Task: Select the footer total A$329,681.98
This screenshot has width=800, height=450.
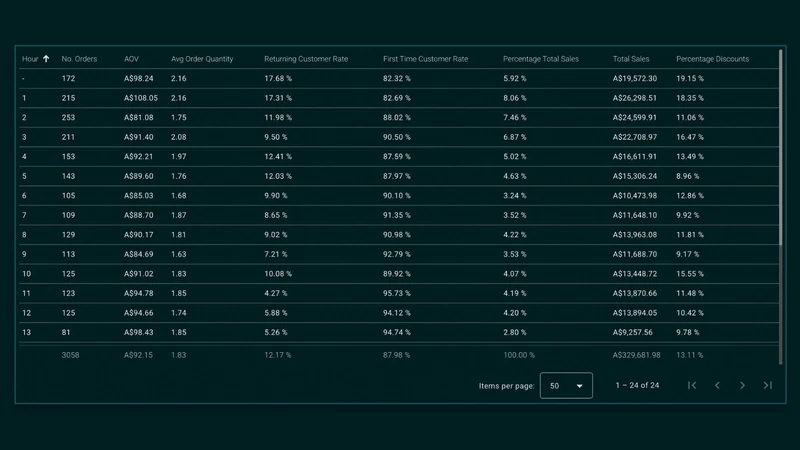Action: coord(637,355)
